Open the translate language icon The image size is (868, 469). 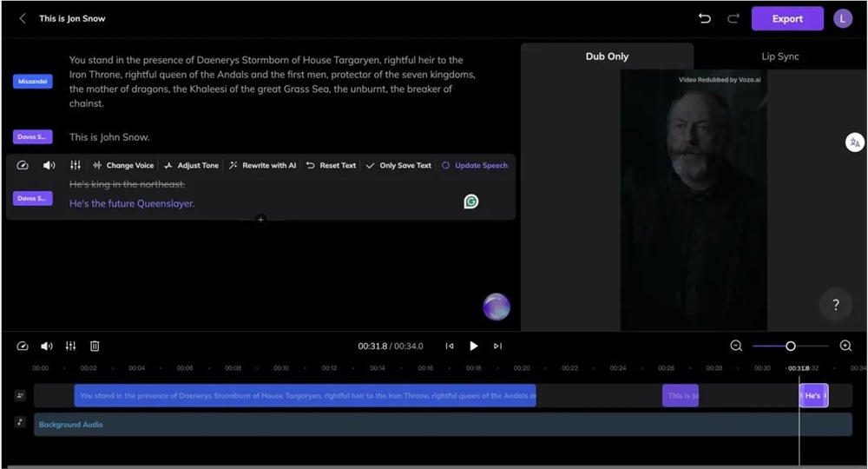(855, 142)
